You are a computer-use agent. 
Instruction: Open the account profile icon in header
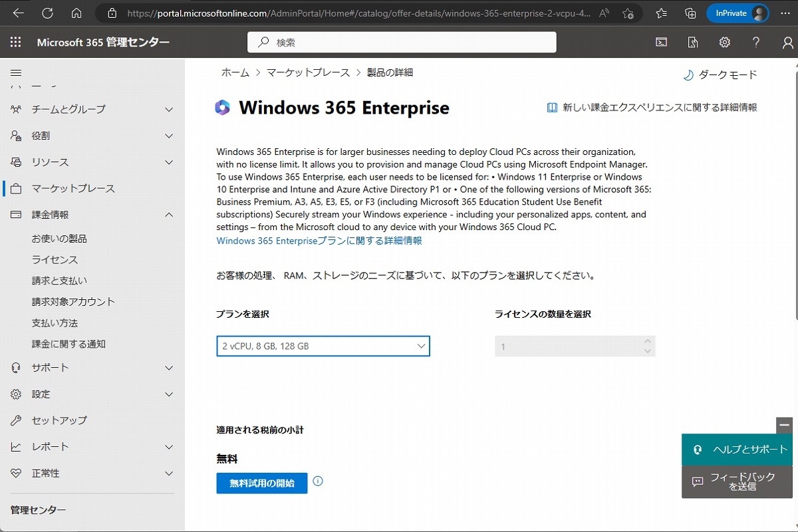788,43
